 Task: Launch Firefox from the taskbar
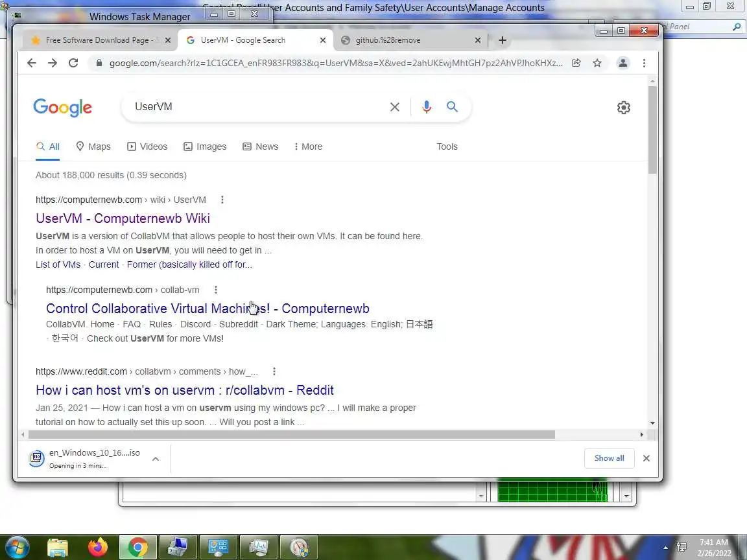98,548
